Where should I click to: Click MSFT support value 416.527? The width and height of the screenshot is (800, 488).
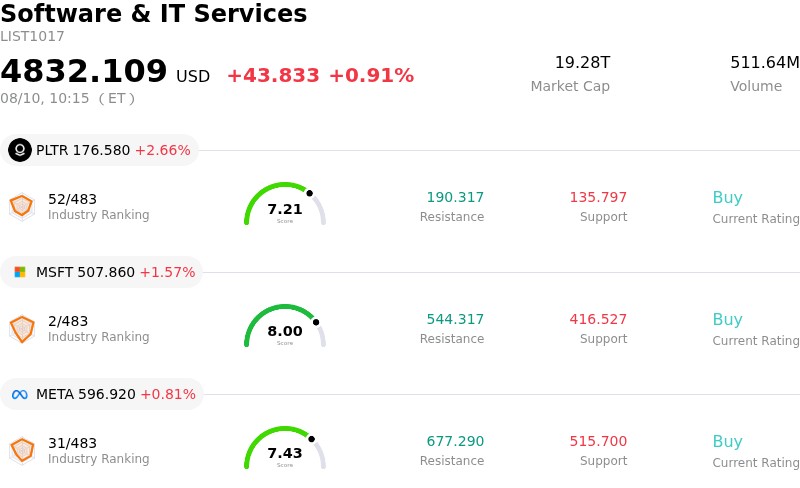pyautogui.click(x=598, y=319)
